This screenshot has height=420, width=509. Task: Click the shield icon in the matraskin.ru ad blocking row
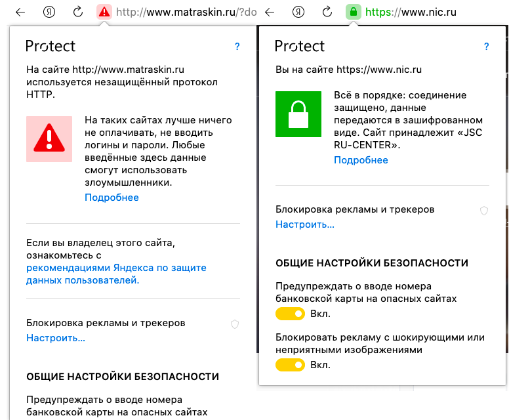235,324
